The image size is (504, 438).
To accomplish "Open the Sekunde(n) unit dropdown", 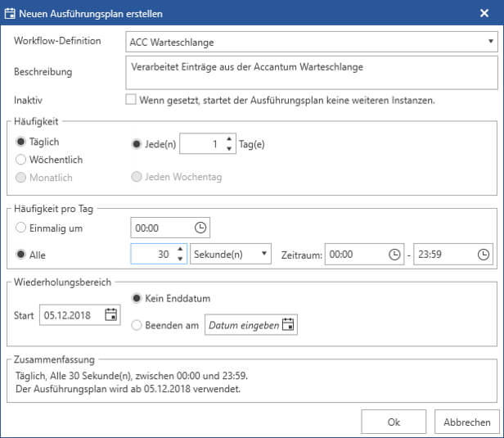I will [x=231, y=254].
